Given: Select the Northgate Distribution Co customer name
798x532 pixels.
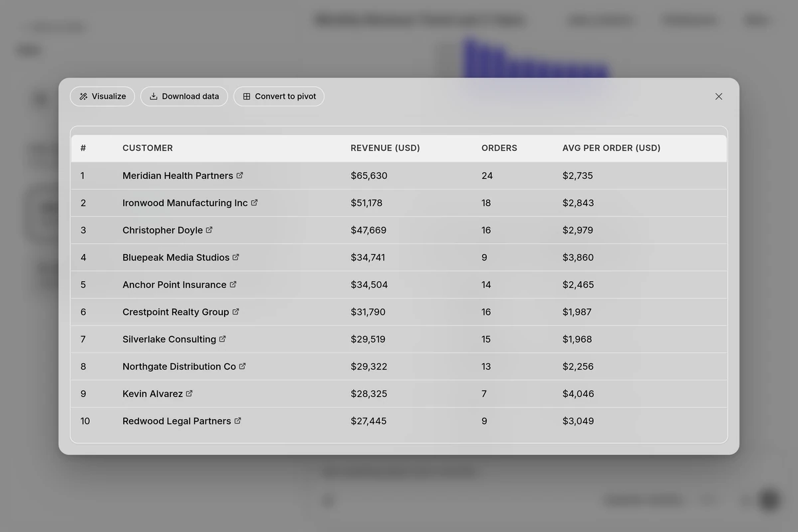Looking at the screenshot, I should [x=179, y=366].
